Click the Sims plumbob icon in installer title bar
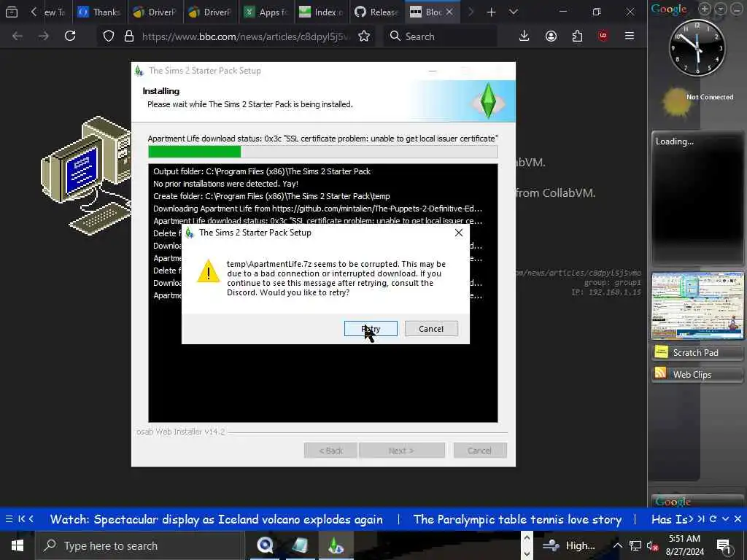 click(x=139, y=71)
